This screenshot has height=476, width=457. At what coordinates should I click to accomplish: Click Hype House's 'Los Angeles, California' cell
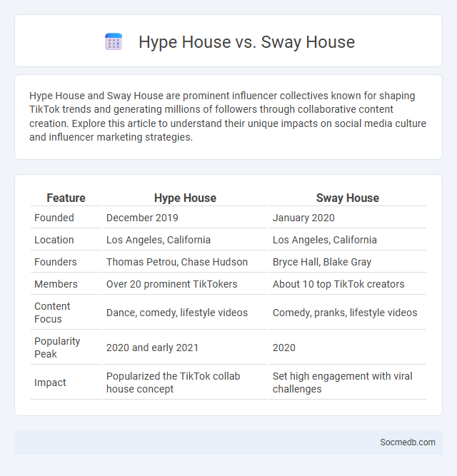tap(159, 240)
